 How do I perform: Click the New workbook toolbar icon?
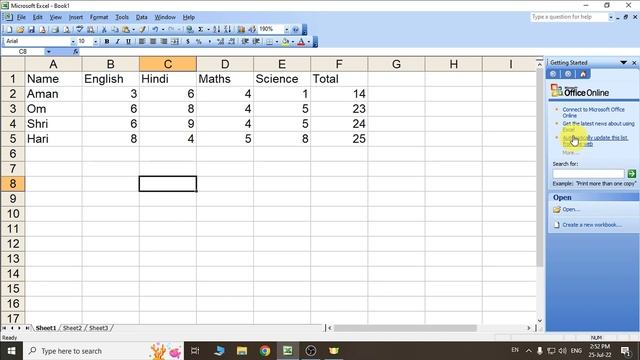point(9,29)
